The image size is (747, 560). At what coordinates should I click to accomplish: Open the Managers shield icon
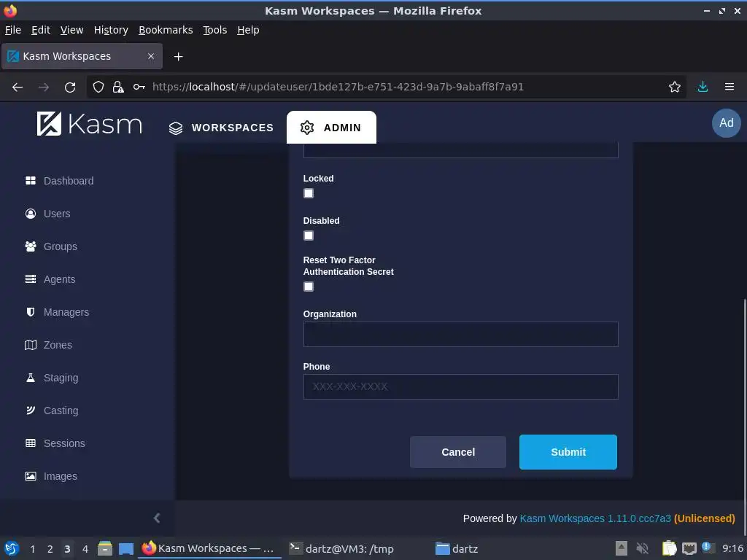coord(31,312)
